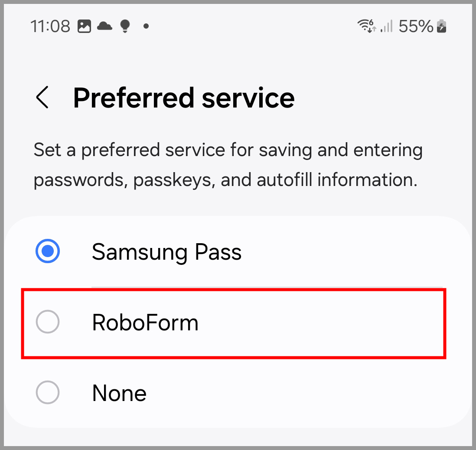
Task: Tap the Wi-Fi signal icon
Action: tap(367, 26)
